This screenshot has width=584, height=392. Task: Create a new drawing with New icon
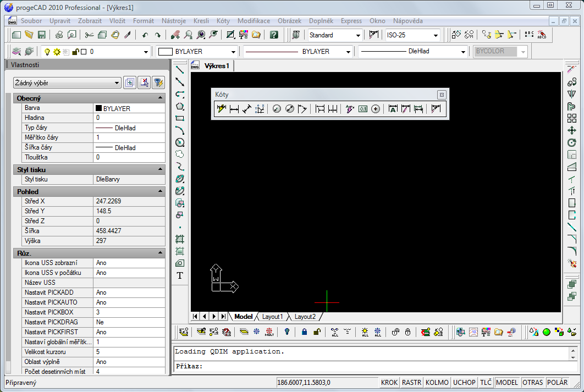point(16,35)
